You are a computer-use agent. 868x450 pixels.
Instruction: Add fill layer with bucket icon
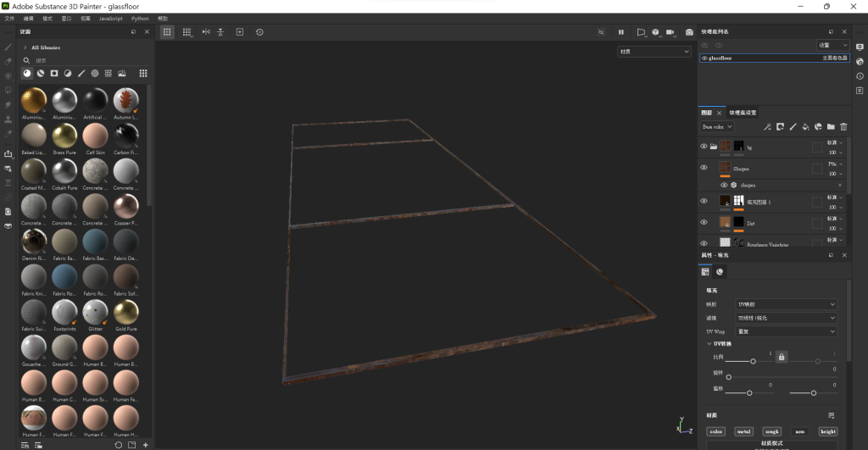point(805,127)
